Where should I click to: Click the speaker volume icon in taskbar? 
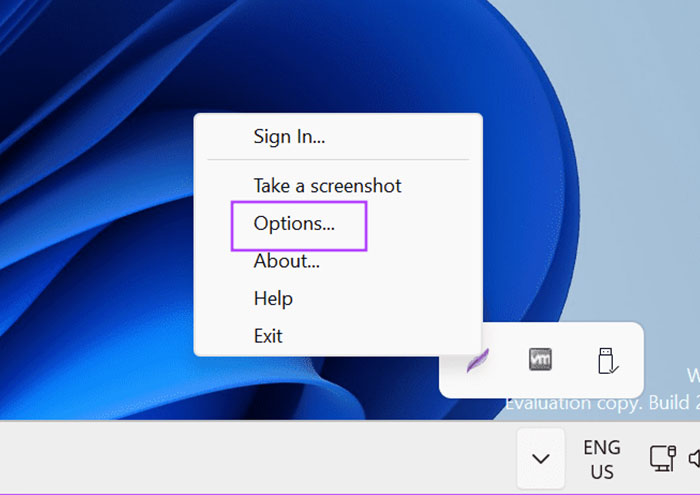point(694,458)
